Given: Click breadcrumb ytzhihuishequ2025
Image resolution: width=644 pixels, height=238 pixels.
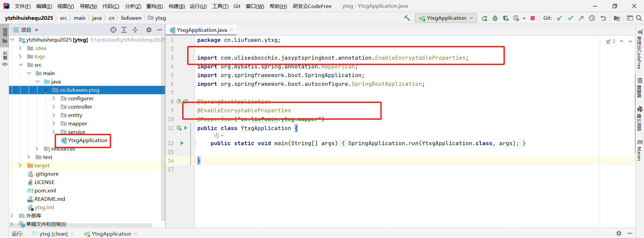Looking at the screenshot, I should point(29,18).
